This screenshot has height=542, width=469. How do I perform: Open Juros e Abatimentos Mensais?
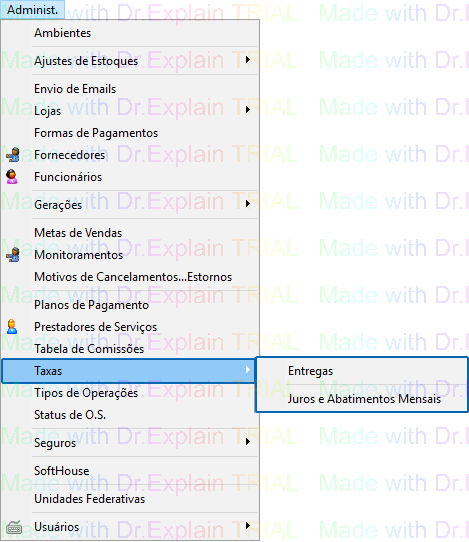(362, 399)
